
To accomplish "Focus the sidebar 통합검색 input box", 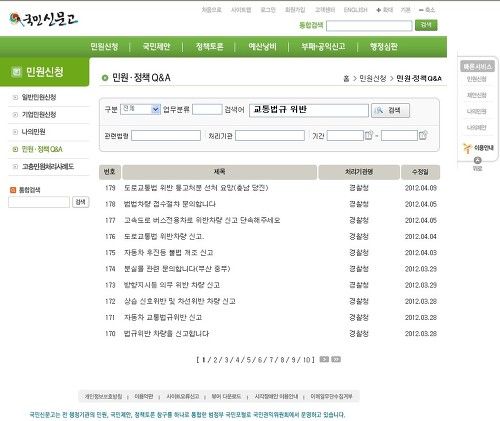I will 39,202.
